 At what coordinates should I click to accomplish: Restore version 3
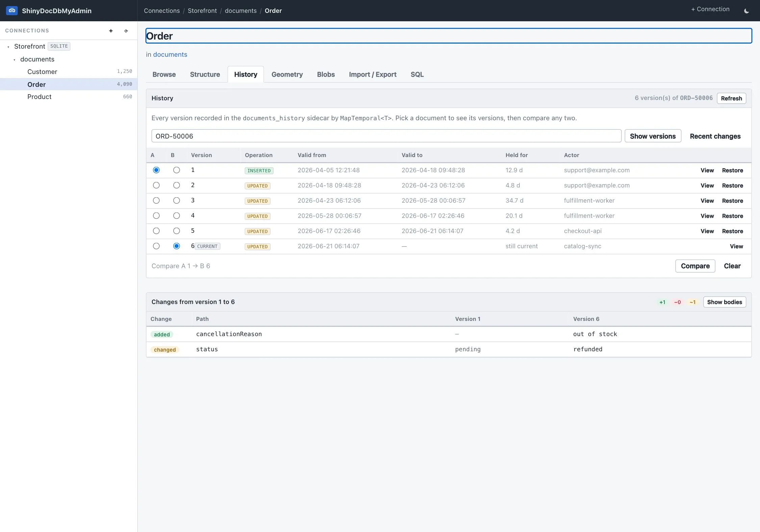732,201
